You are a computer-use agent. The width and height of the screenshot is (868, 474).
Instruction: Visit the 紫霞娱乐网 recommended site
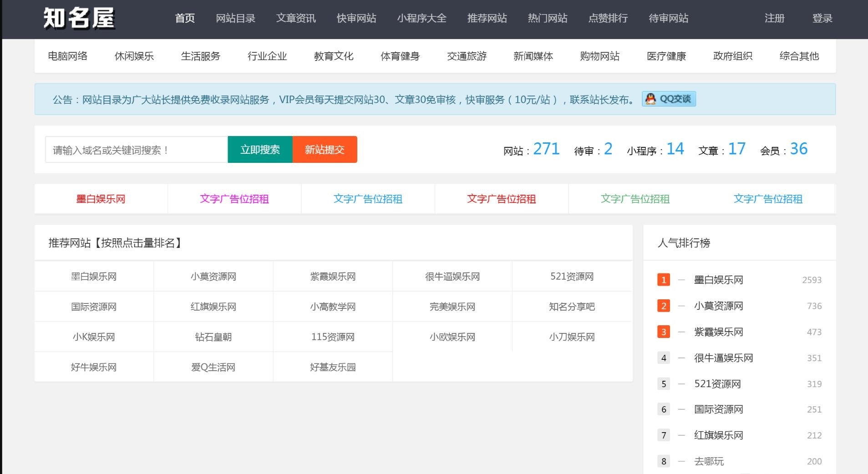[x=333, y=276]
